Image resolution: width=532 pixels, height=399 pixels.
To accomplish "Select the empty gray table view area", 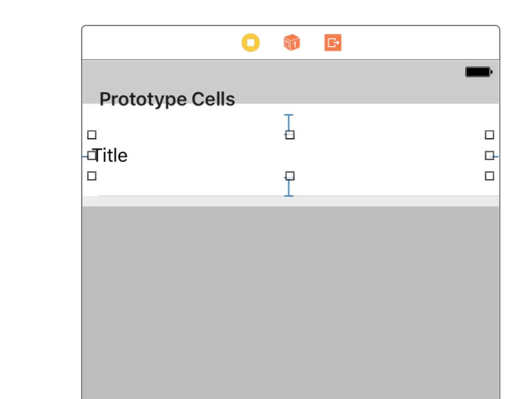I will tap(290, 302).
